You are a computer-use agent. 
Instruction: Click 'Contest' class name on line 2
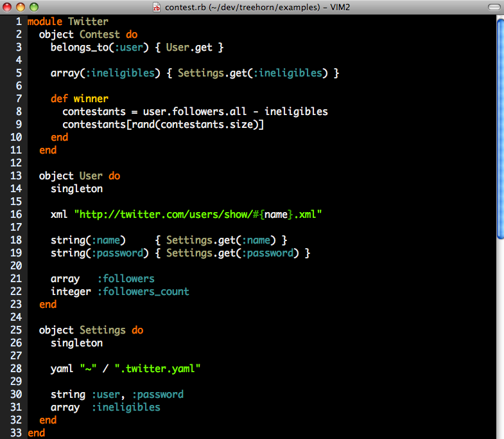(x=100, y=35)
